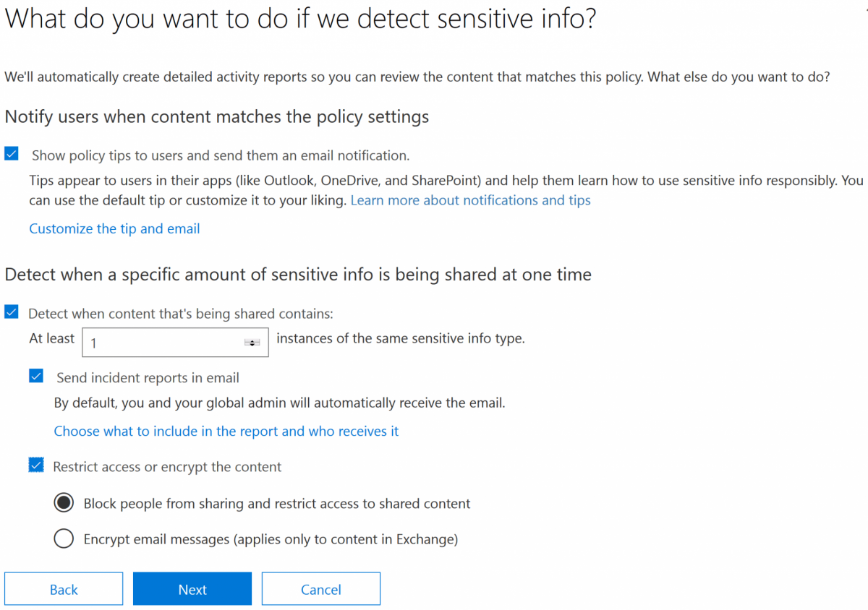868x610 pixels.
Task: Choose "Encrypt email messages" option
Action: point(63,538)
